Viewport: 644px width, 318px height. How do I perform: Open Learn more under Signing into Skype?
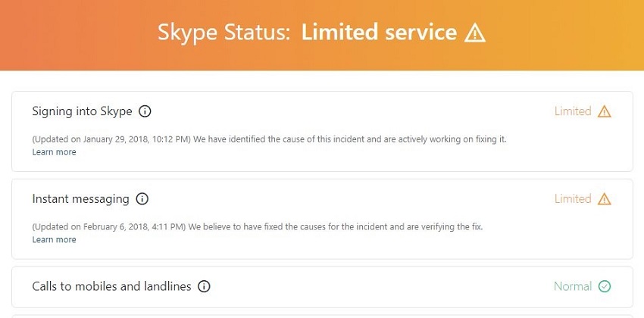pos(54,152)
